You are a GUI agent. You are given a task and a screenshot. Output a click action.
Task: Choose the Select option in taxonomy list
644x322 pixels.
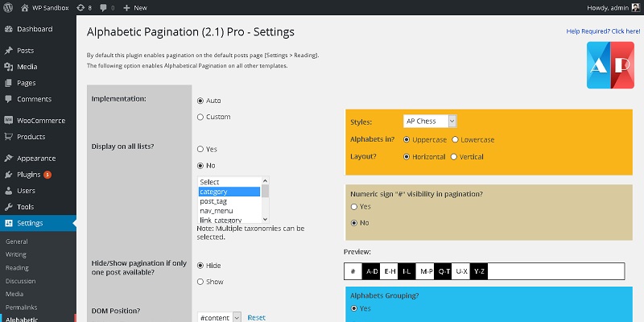[229, 182]
